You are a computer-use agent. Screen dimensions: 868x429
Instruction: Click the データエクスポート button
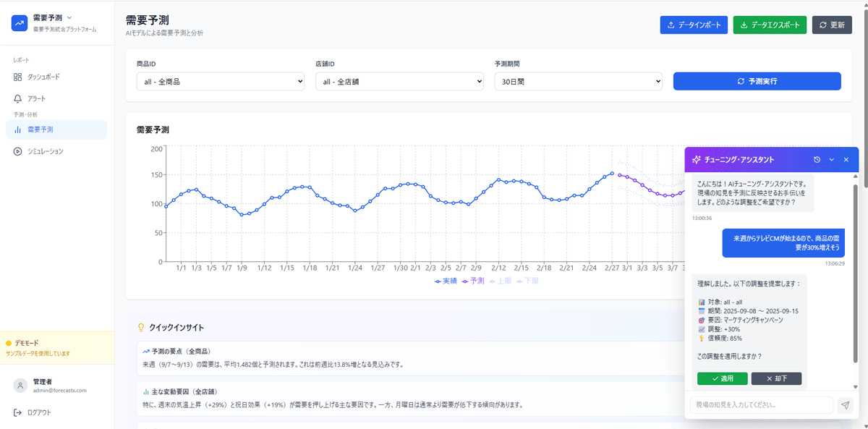coord(770,25)
